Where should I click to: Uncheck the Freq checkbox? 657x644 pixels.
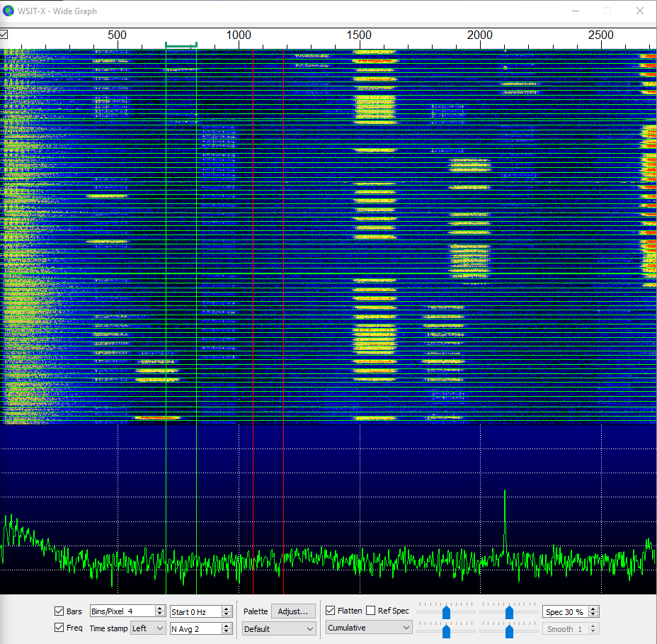pyautogui.click(x=59, y=628)
